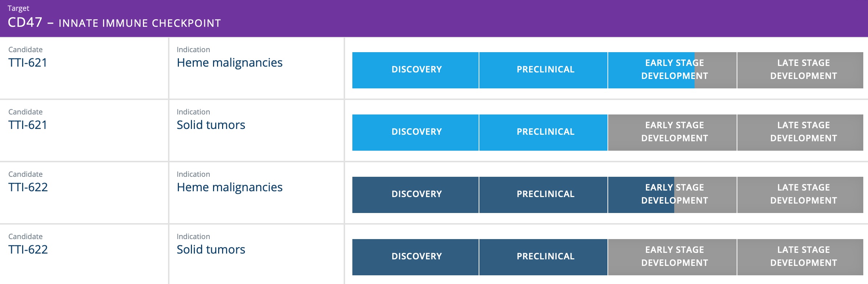
Task: Click Solid tumors indication for TTI-622
Action: (x=211, y=250)
